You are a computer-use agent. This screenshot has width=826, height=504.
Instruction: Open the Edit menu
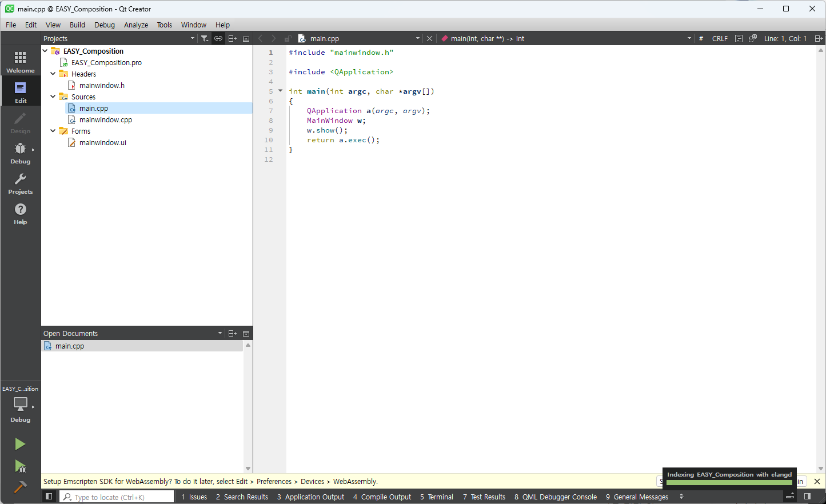click(x=31, y=25)
